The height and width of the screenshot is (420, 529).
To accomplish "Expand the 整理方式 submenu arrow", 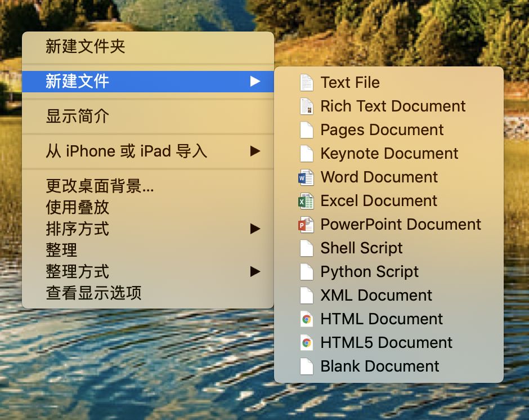I will (256, 271).
